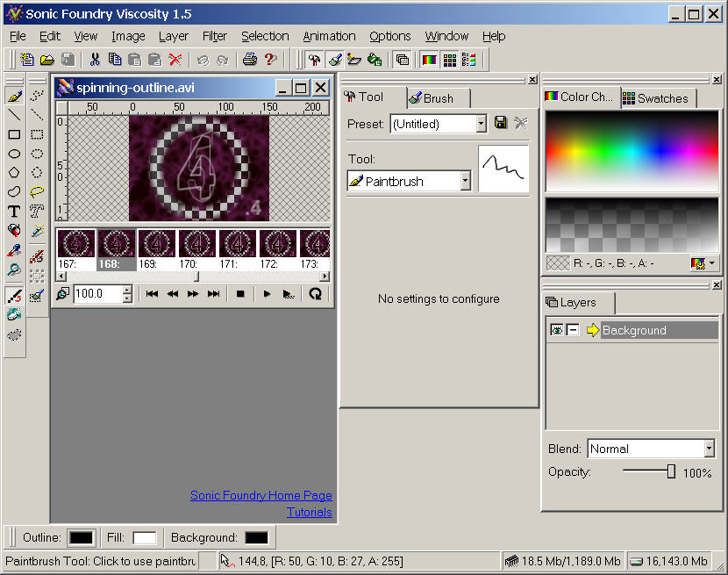
Task: Jump to last frame
Action: (213, 294)
